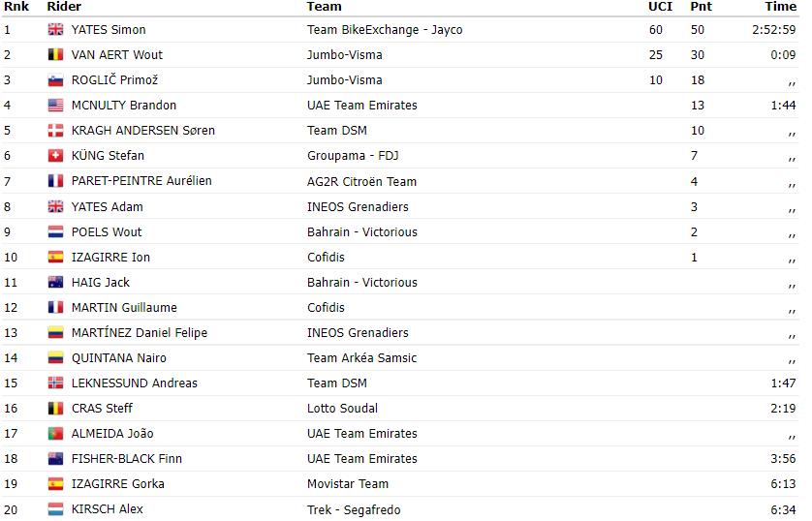
Task: Open the Trek - Segafredo team link
Action: coord(354,509)
